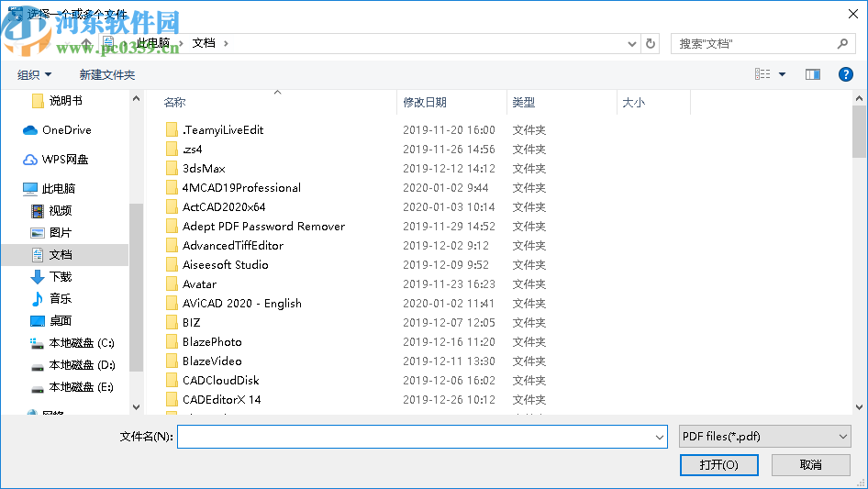Click sidebar scrollbar up arrow
The height and width of the screenshot is (489, 868).
click(136, 98)
